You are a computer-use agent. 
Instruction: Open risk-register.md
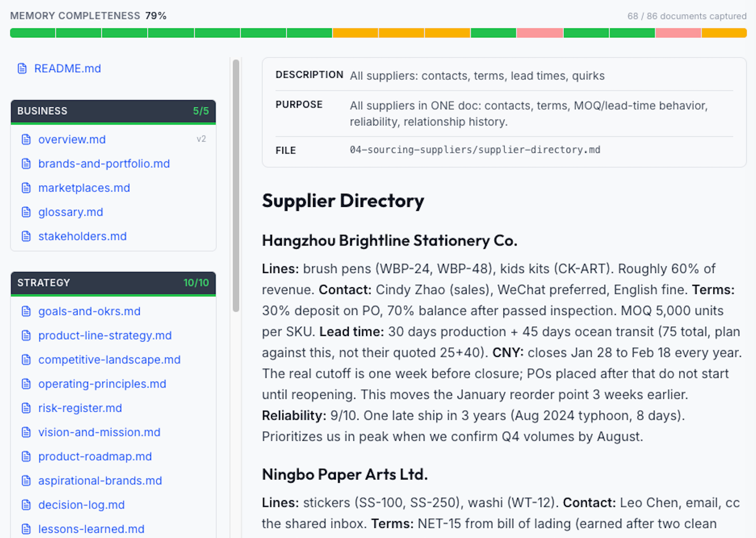tap(80, 408)
